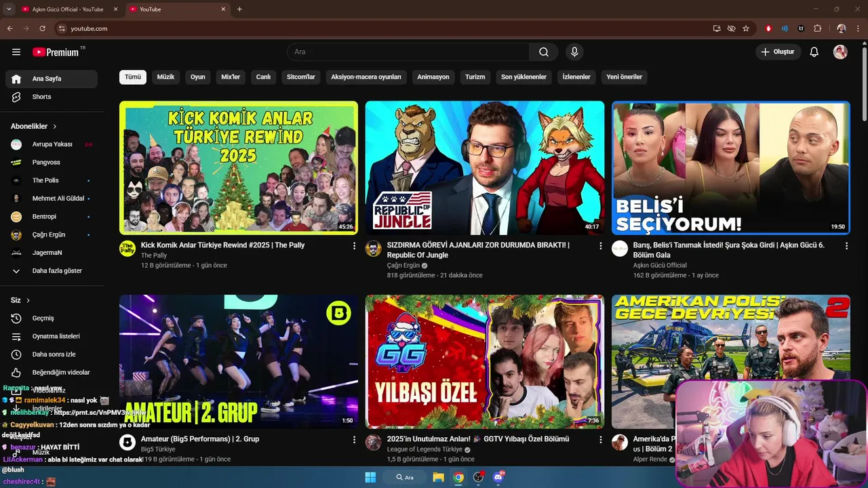The height and width of the screenshot is (488, 868).
Task: Open the notifications bell
Action: [x=814, y=52]
